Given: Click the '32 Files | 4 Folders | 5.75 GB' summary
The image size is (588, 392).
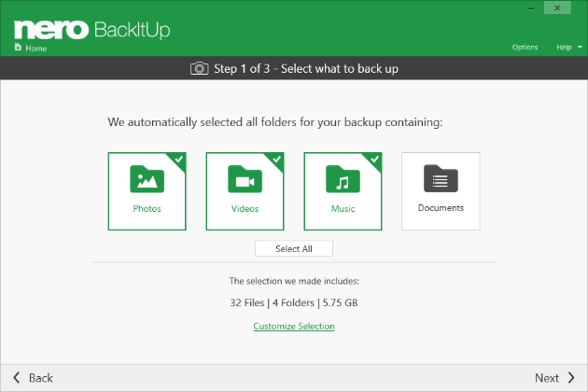Looking at the screenshot, I should (x=294, y=302).
